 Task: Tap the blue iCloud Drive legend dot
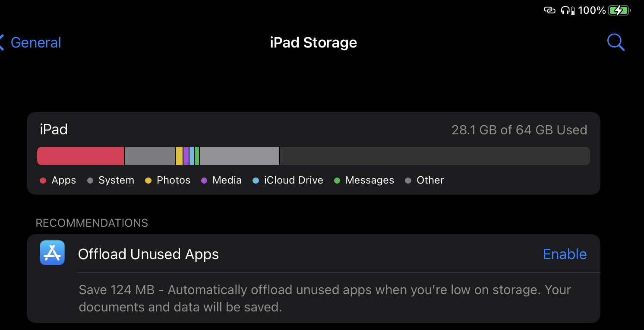coord(256,181)
